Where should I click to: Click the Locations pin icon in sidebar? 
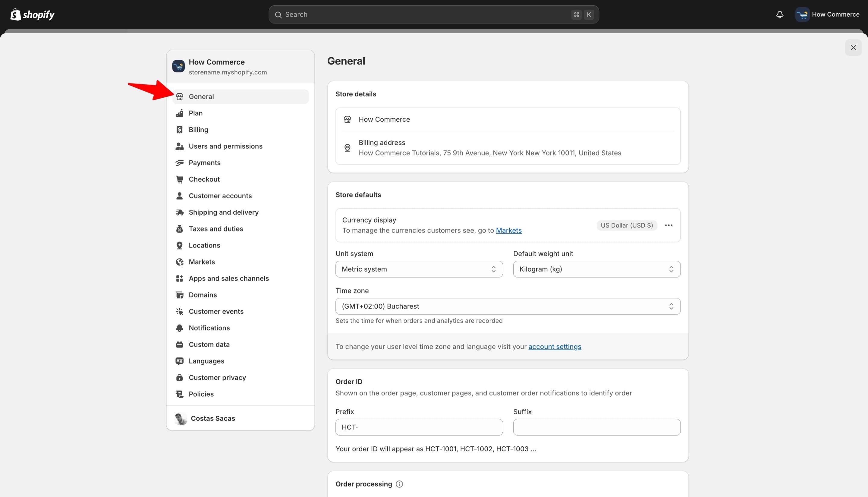tap(180, 245)
